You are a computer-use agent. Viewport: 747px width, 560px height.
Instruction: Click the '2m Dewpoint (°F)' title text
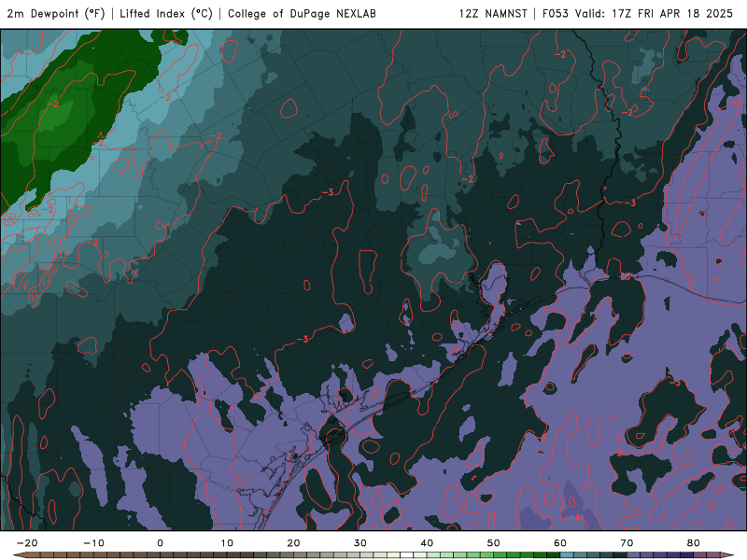(56, 13)
